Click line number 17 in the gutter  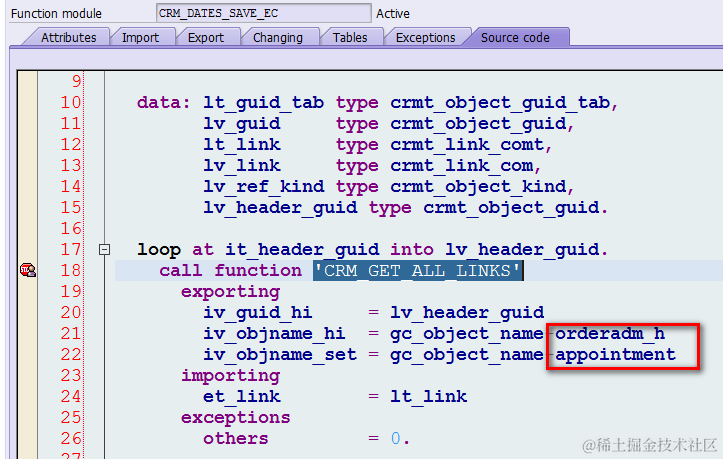click(x=71, y=250)
